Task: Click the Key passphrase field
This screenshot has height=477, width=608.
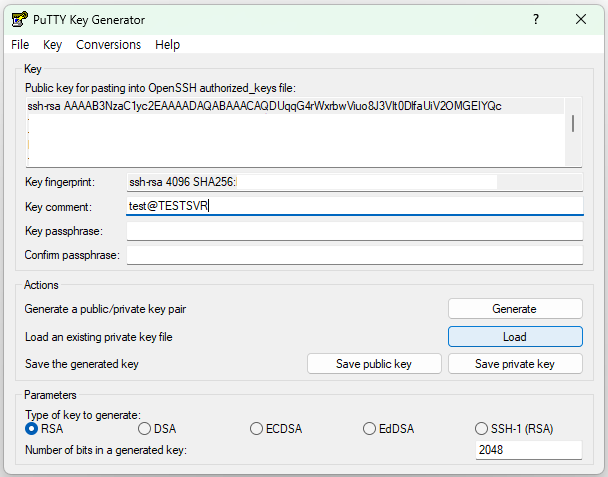Action: click(x=355, y=231)
